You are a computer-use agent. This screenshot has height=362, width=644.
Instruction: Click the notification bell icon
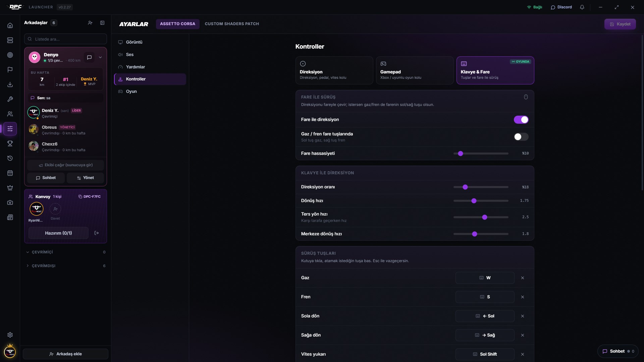point(582,7)
